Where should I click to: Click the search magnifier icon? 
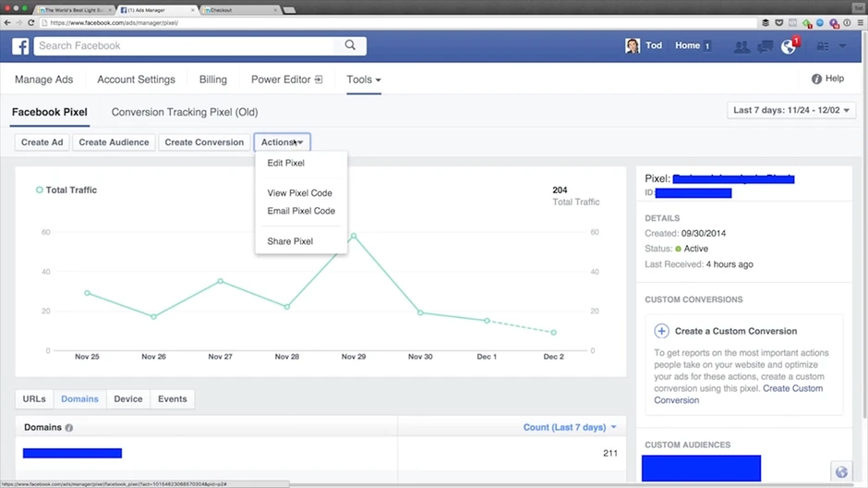[x=350, y=45]
